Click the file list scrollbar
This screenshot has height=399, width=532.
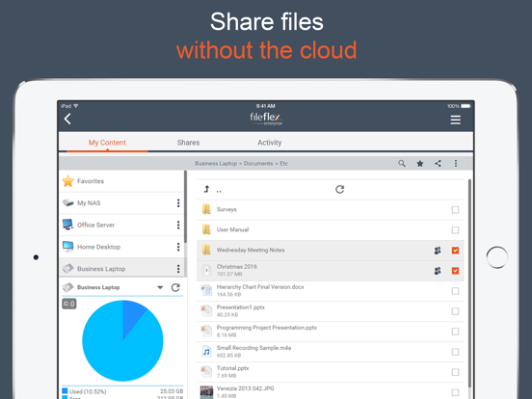(x=469, y=283)
